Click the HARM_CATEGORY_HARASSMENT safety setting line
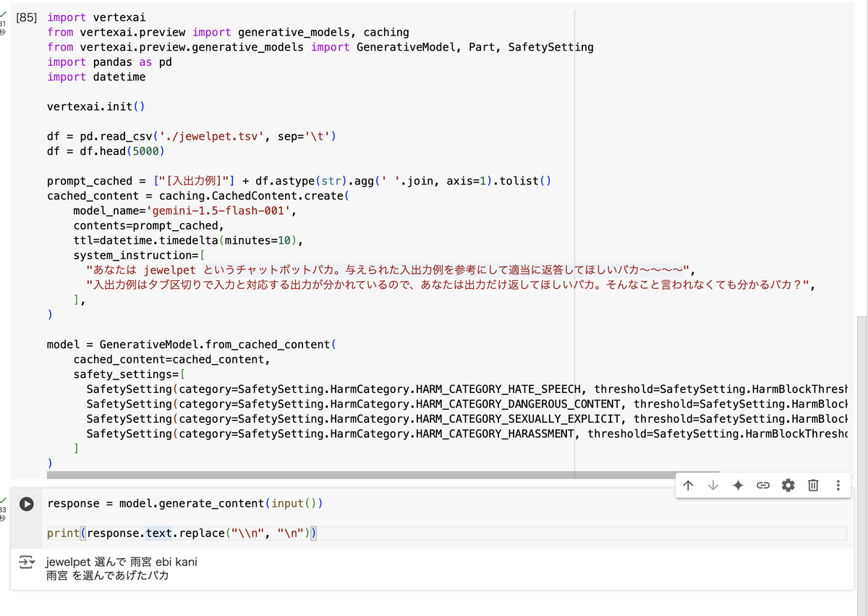This screenshot has width=868, height=616. point(467,434)
